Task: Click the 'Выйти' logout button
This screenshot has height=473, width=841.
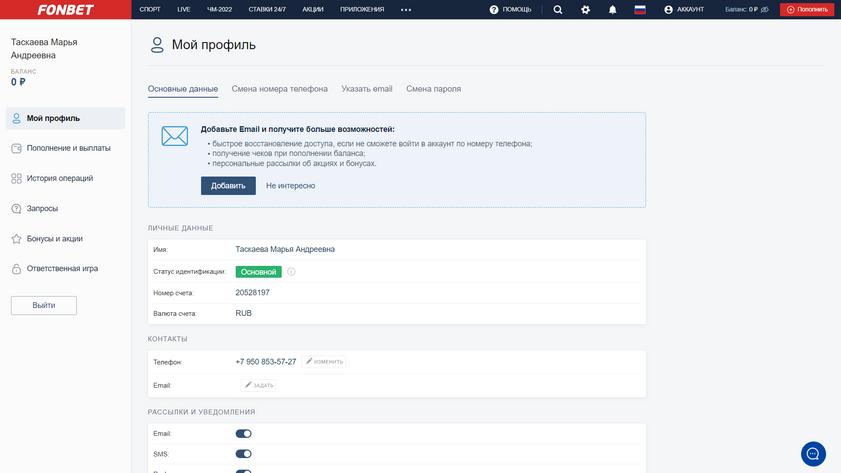Action: (44, 305)
